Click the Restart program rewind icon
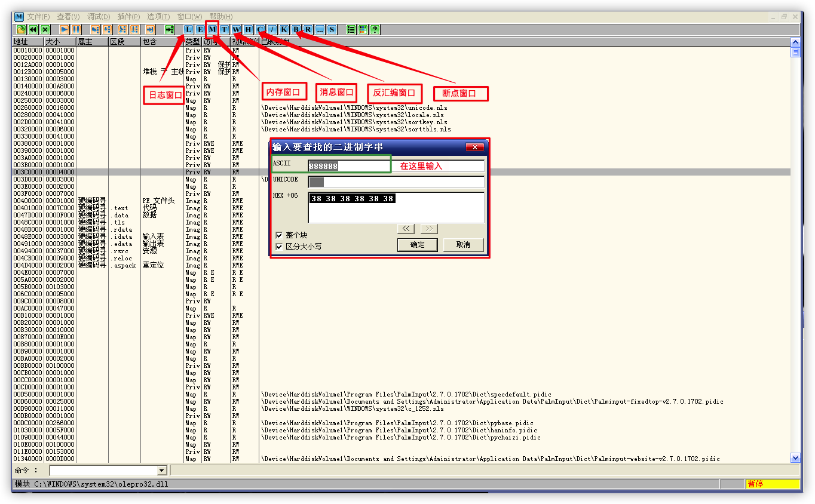The image size is (815, 504). [x=33, y=29]
